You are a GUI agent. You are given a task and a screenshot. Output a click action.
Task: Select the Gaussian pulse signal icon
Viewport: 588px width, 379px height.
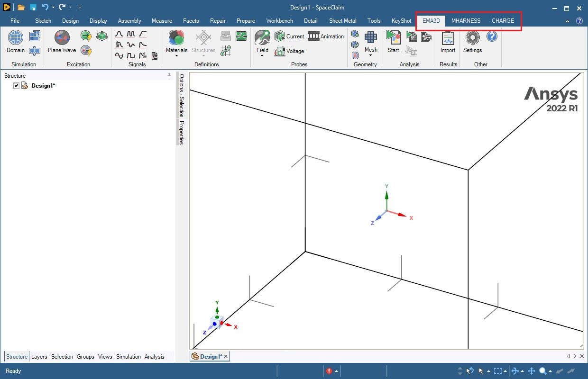click(119, 34)
